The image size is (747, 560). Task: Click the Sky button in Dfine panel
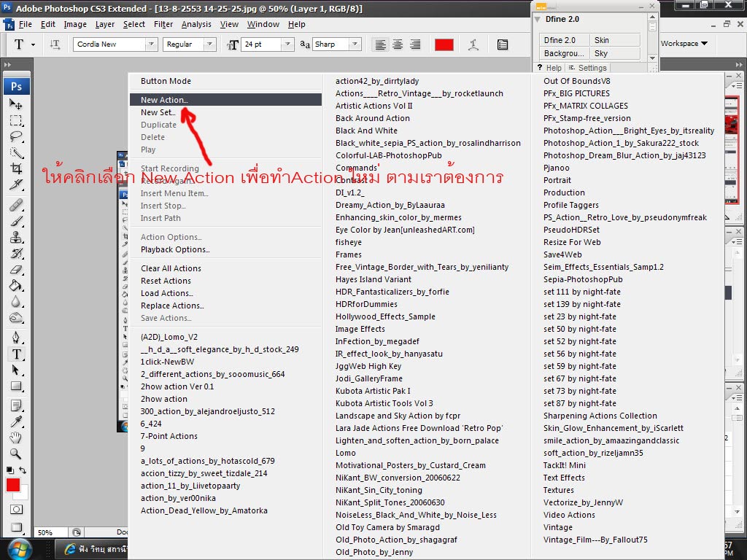tap(615, 53)
